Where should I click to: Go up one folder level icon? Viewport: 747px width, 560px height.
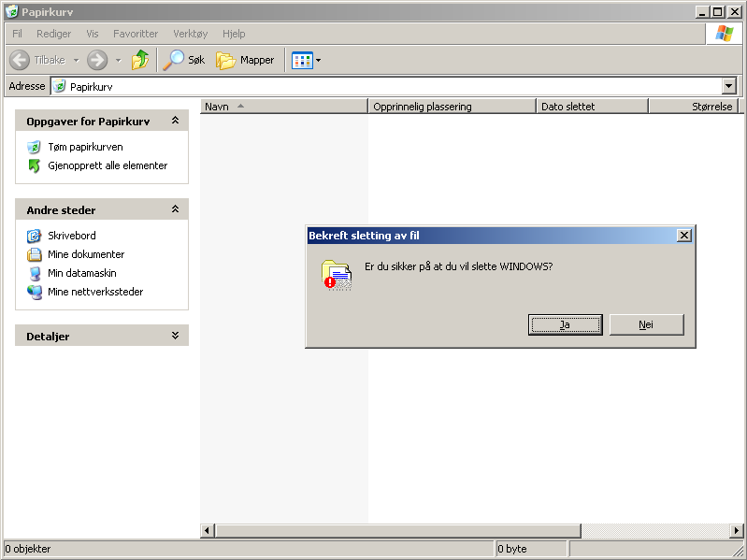[x=140, y=60]
